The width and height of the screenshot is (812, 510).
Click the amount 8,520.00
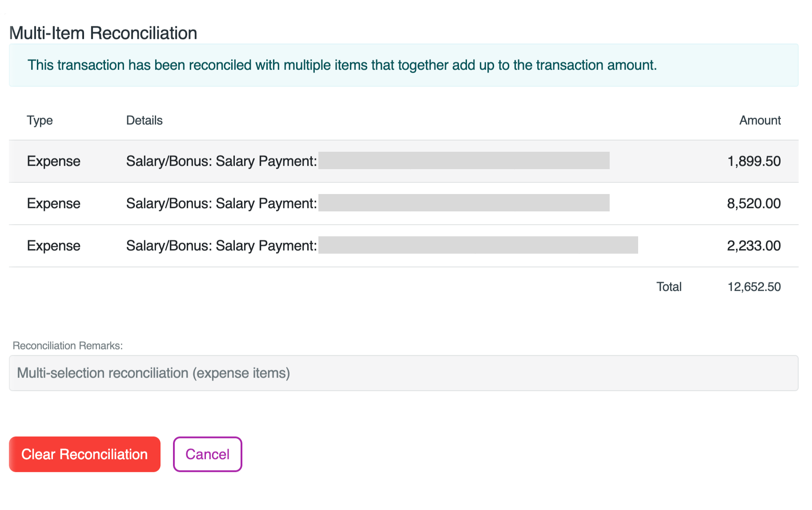point(753,203)
